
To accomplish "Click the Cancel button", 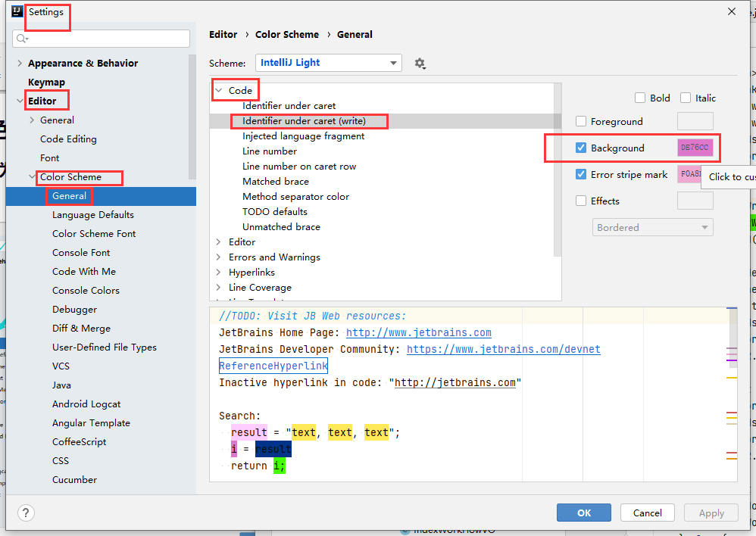I will point(648,513).
